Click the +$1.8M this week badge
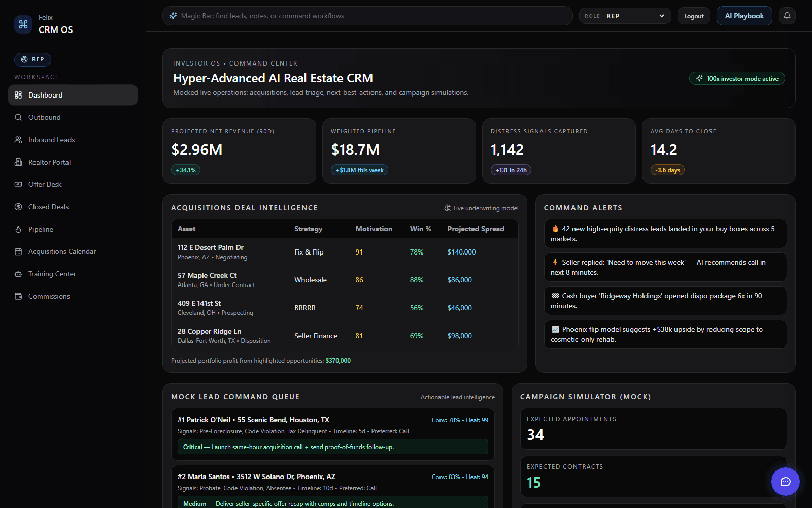812x508 pixels. click(x=359, y=170)
